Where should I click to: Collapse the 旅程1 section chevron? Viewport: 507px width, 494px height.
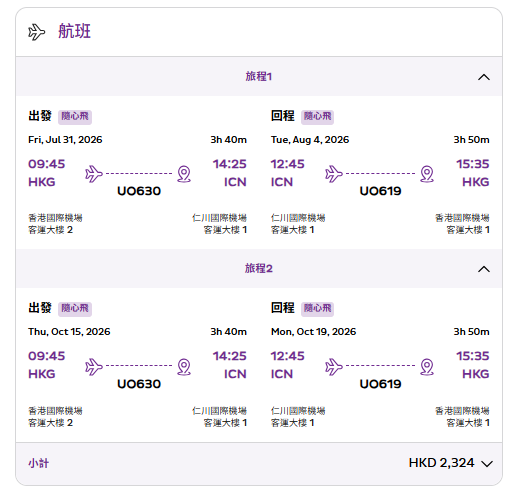484,77
